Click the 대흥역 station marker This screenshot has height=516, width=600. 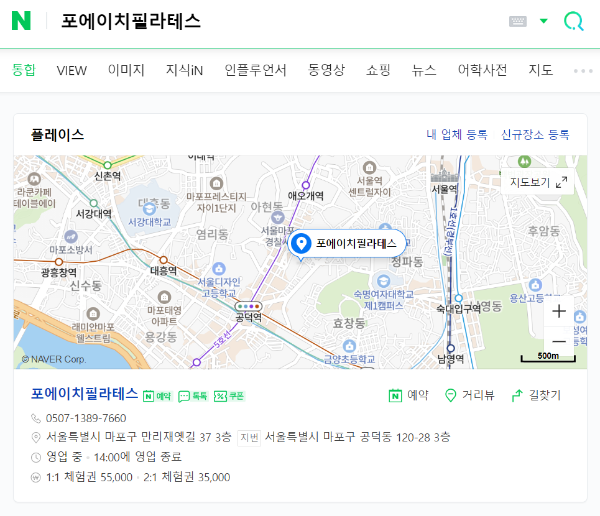(163, 260)
